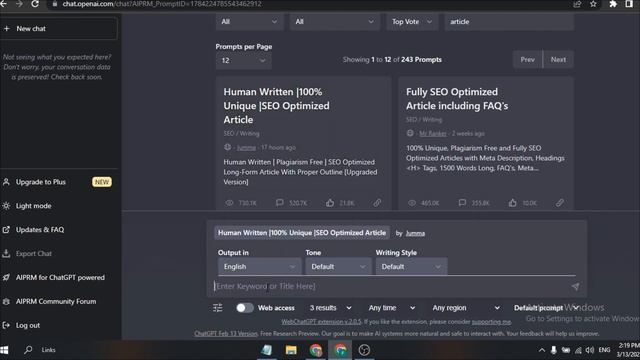Click the selected Human Written prompt title chip
Screen dimensions: 640x360
coord(302,233)
